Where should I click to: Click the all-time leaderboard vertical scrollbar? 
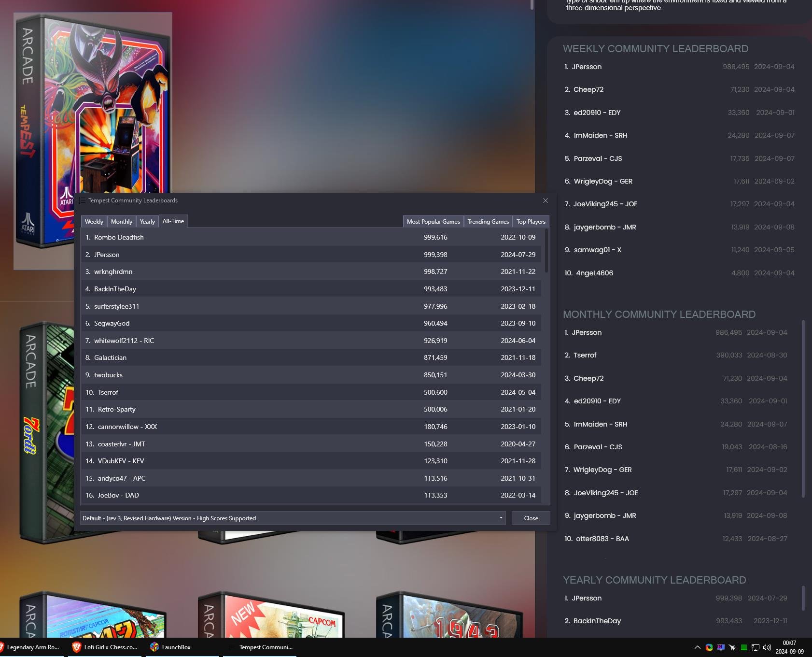point(546,251)
